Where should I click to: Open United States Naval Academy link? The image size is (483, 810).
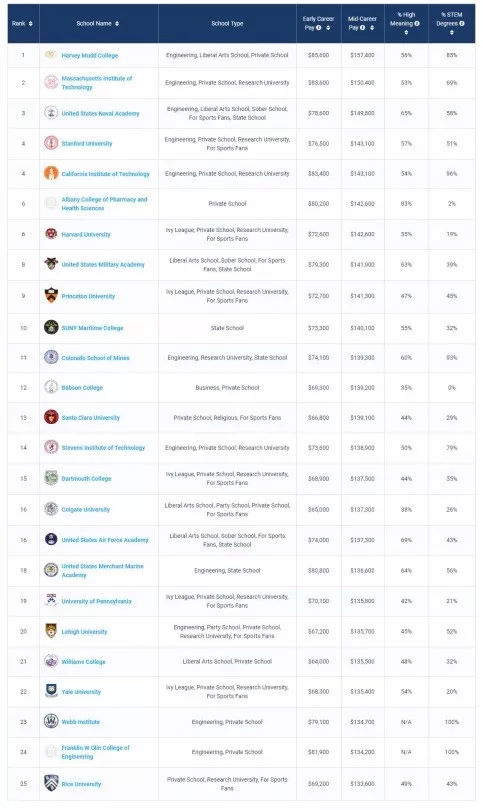click(100, 114)
